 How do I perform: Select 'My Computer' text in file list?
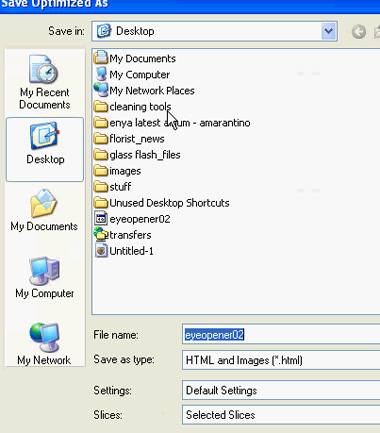click(140, 75)
